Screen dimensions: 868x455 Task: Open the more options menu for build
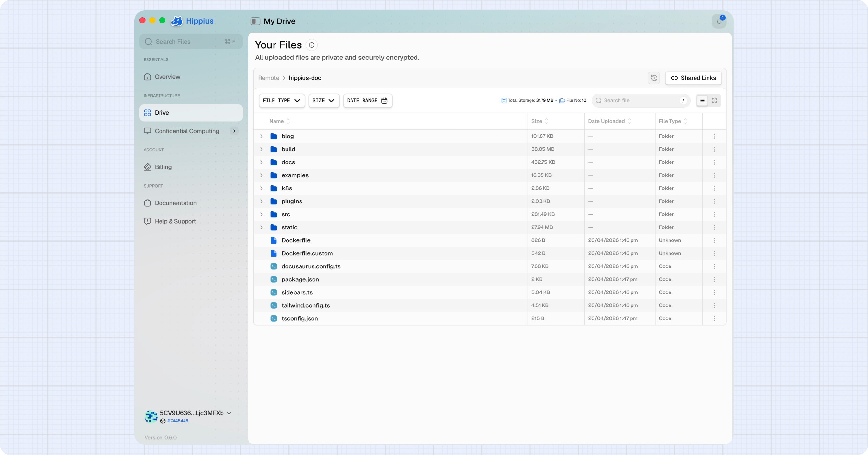click(714, 149)
